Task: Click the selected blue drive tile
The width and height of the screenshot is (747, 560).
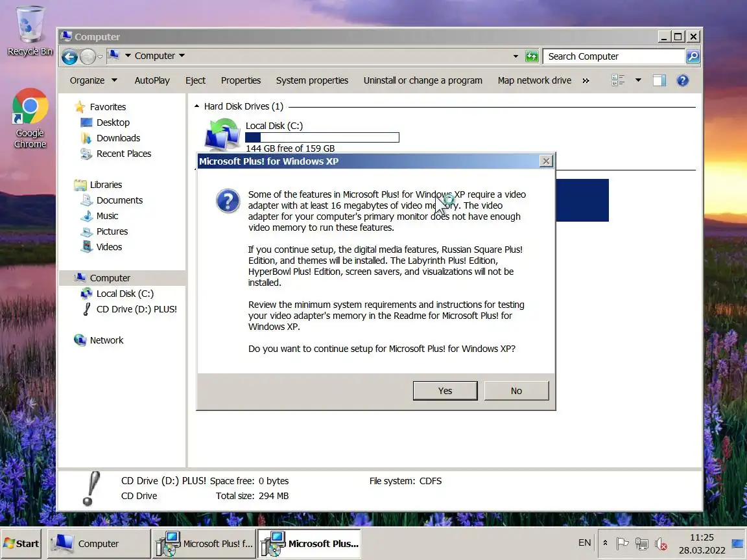Action: coord(582,200)
